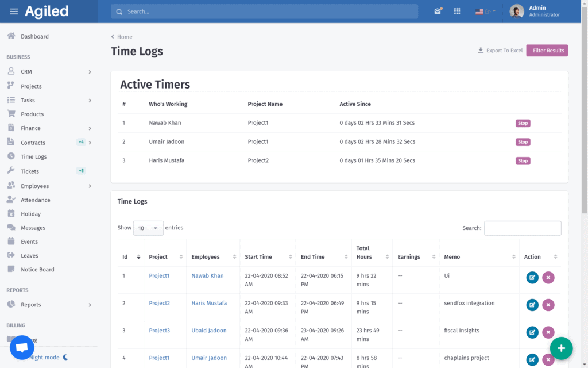The height and width of the screenshot is (368, 588).
Task: Click the Events calendar icon
Action: [11, 241]
